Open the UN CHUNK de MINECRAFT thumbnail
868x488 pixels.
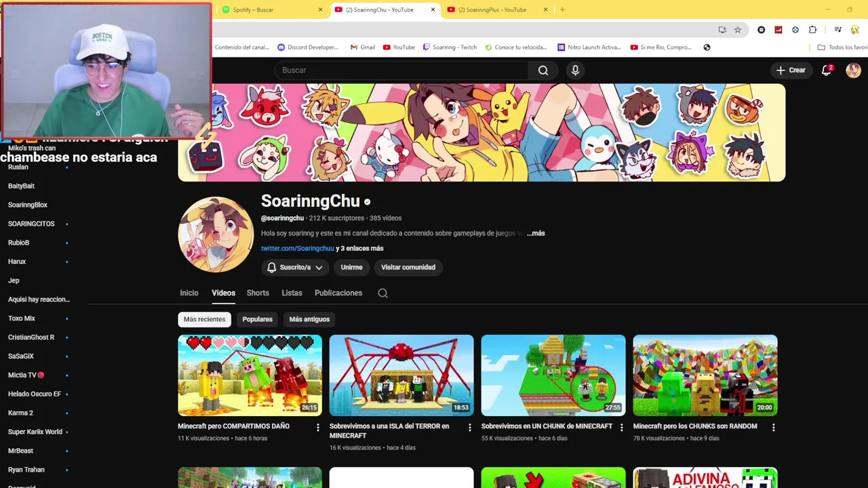[553, 375]
